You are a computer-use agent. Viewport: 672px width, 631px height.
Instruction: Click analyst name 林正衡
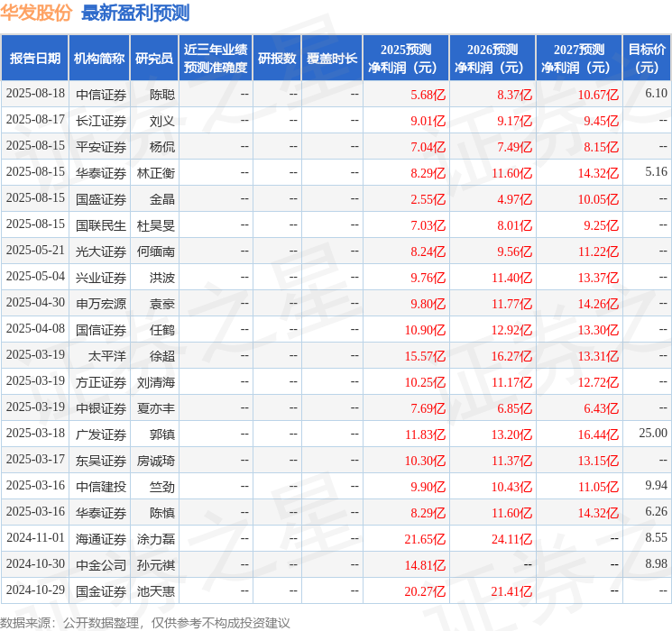(x=155, y=173)
